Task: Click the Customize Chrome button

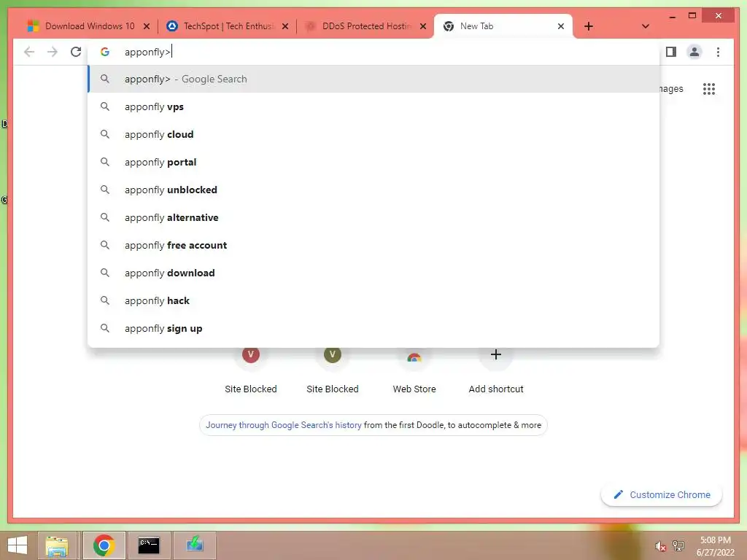Action: [662, 495]
